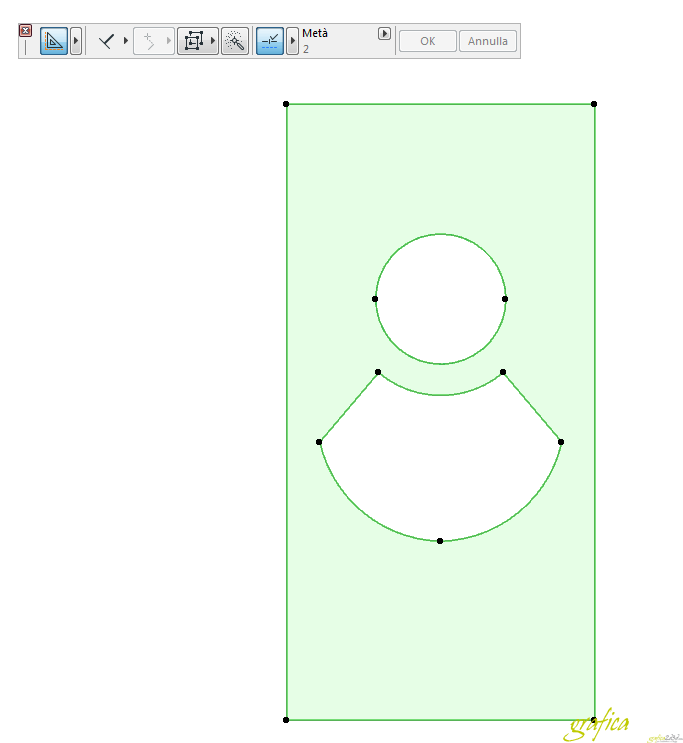Select the rectangle's top-left corner node
Viewport: 683px width, 743px height.
tap(286, 104)
